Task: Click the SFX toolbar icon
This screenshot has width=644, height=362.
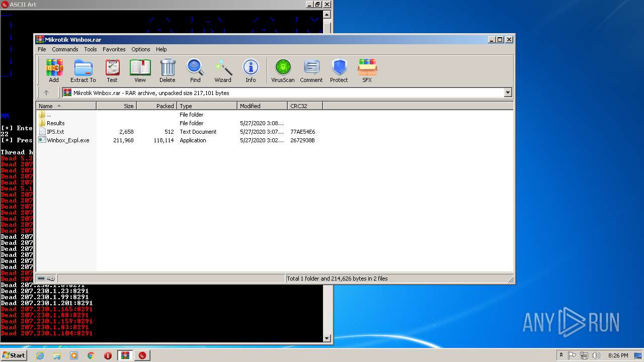Action: (367, 70)
